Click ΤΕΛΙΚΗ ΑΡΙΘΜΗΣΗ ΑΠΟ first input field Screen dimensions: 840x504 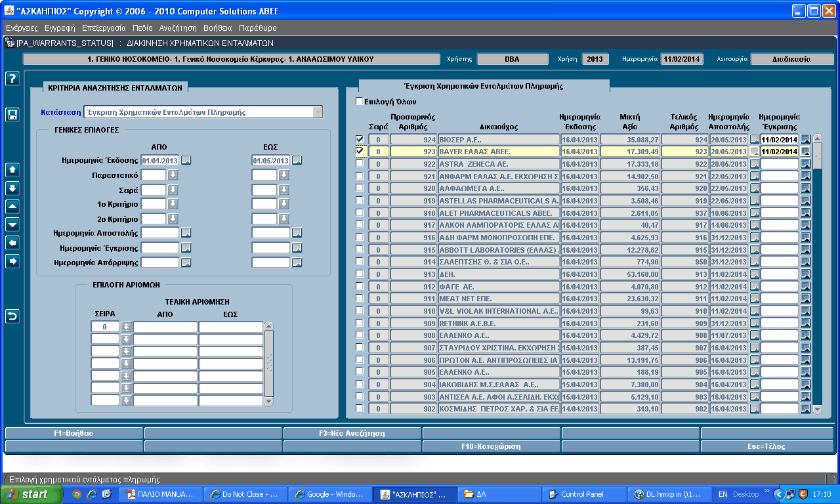pos(165,326)
